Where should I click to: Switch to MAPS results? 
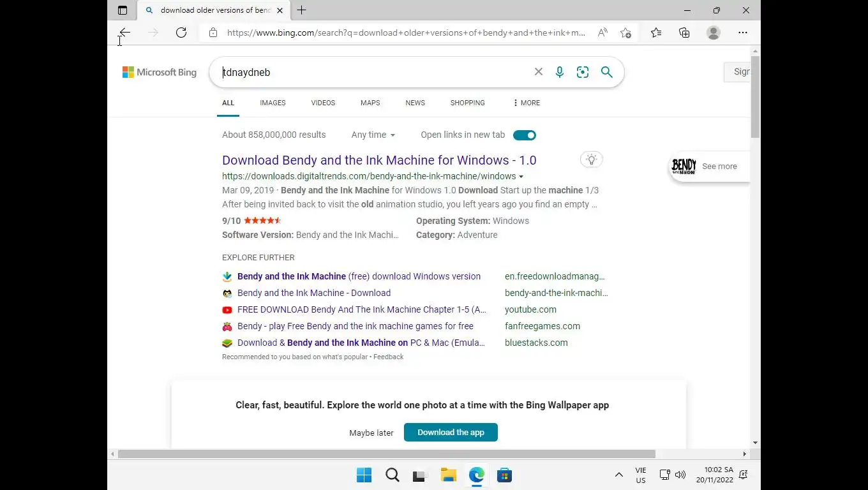370,103
